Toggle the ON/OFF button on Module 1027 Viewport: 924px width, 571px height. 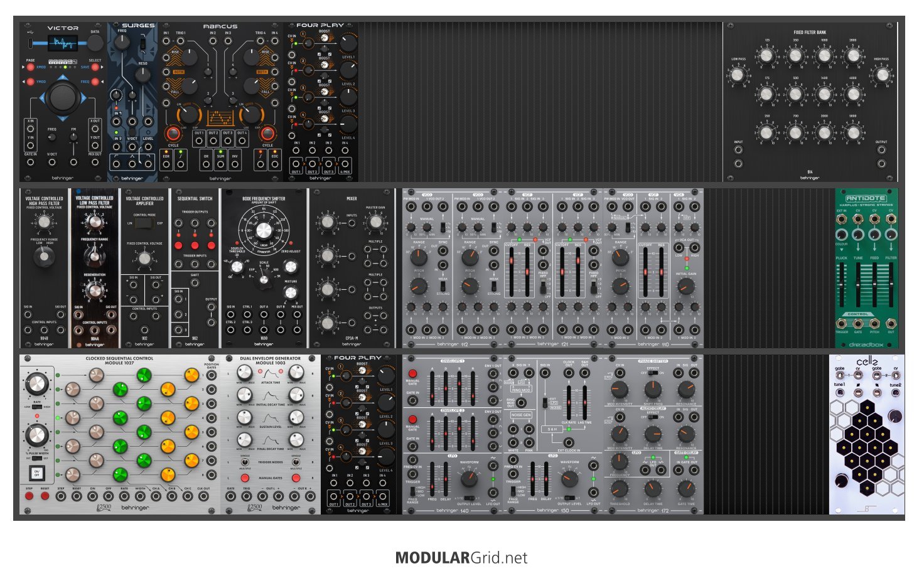pos(37,473)
